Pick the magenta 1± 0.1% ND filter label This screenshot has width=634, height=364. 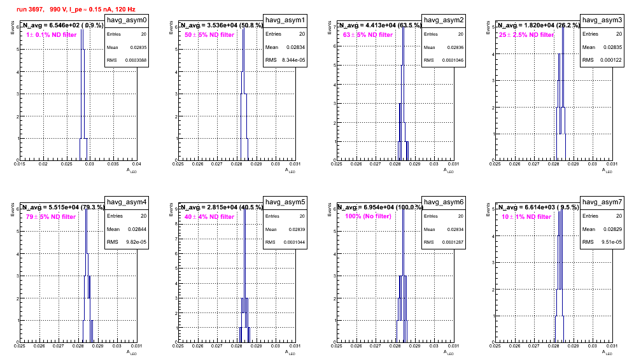point(52,35)
